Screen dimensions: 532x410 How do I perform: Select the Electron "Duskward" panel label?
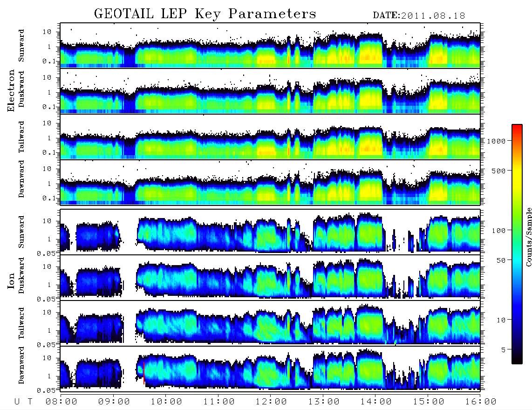pos(21,89)
